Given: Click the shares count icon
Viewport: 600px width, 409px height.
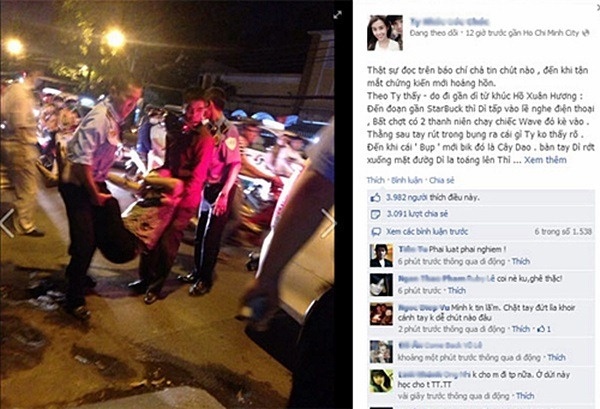Looking at the screenshot, I should (x=376, y=214).
